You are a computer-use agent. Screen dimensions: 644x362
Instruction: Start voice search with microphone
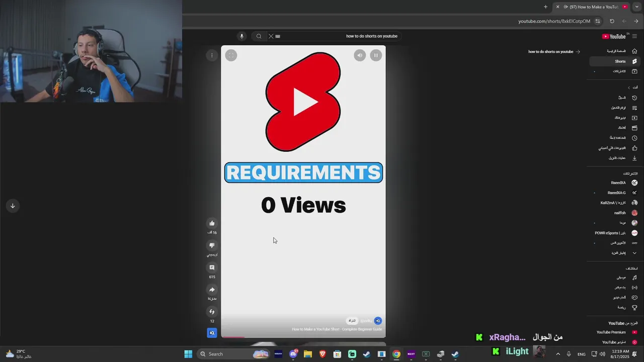(x=242, y=36)
